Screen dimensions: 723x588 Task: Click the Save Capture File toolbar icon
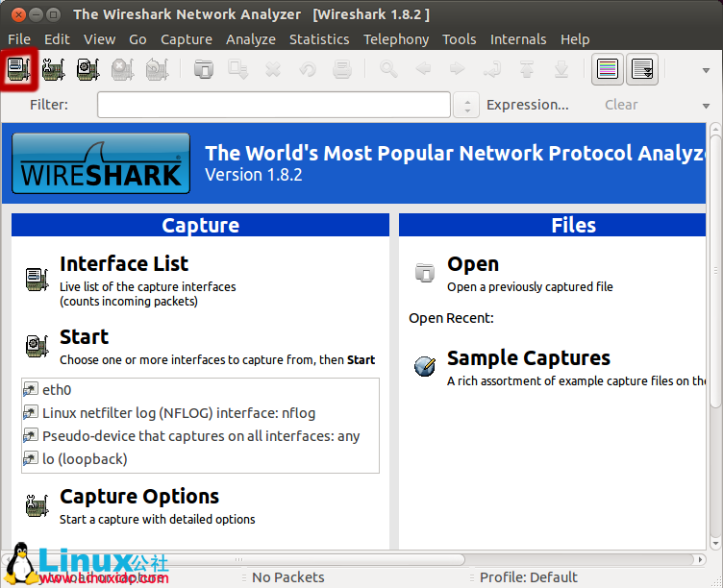(238, 69)
